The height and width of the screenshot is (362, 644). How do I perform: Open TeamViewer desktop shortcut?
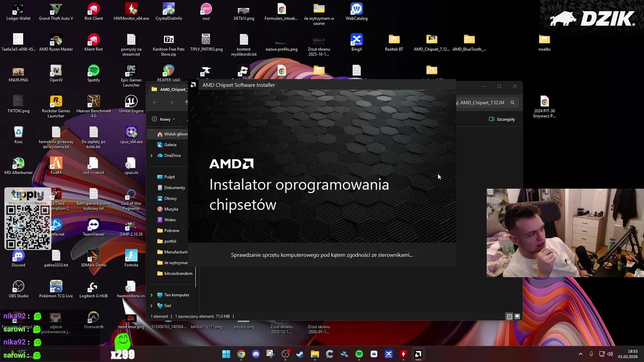(94, 227)
